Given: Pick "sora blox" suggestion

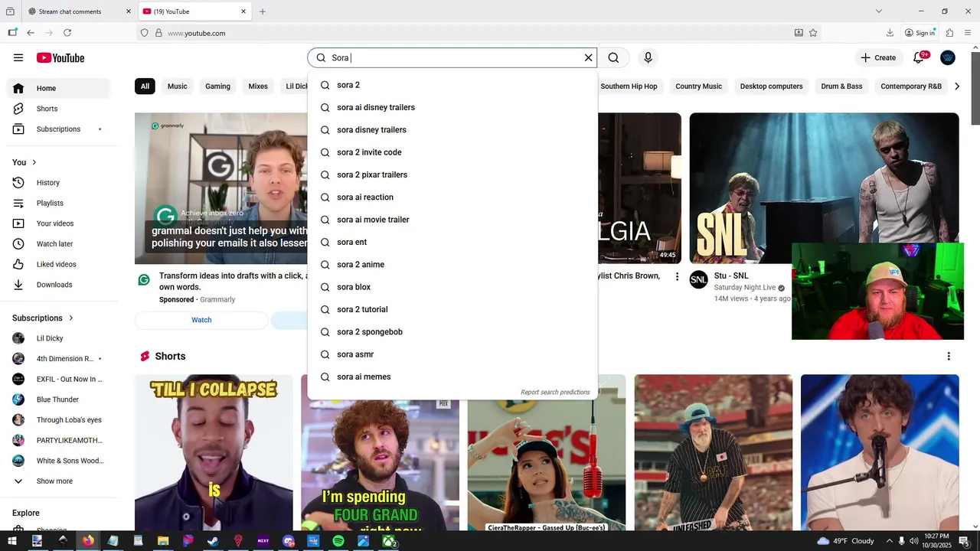Looking at the screenshot, I should (x=452, y=287).
